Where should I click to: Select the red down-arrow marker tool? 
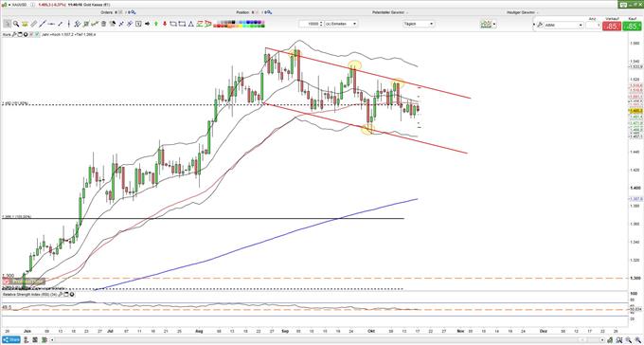tap(165, 24)
